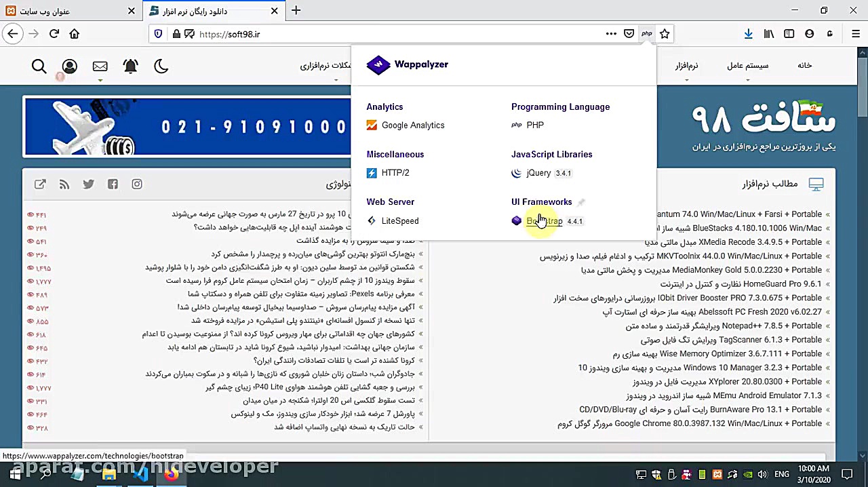Click the Miscellaneous category heading
This screenshot has width=868, height=487.
pos(395,155)
